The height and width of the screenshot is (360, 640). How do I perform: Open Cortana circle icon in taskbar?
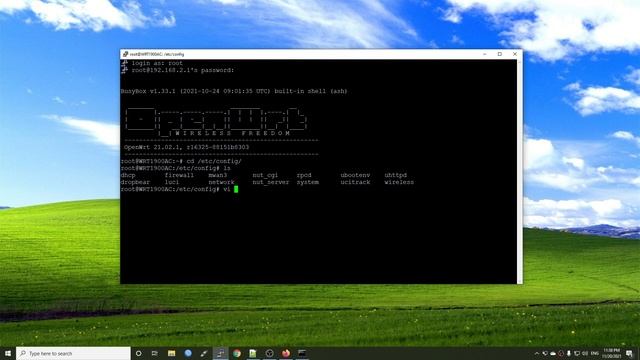click(x=138, y=353)
